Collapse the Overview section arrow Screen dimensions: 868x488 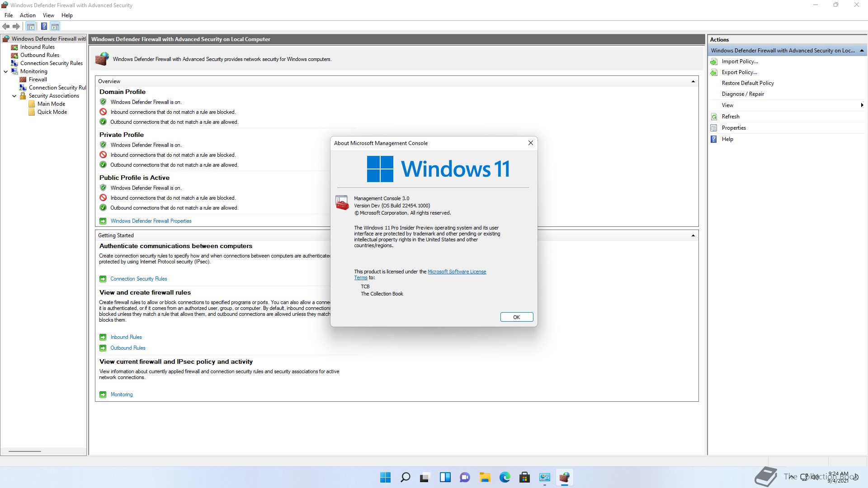pyautogui.click(x=693, y=81)
